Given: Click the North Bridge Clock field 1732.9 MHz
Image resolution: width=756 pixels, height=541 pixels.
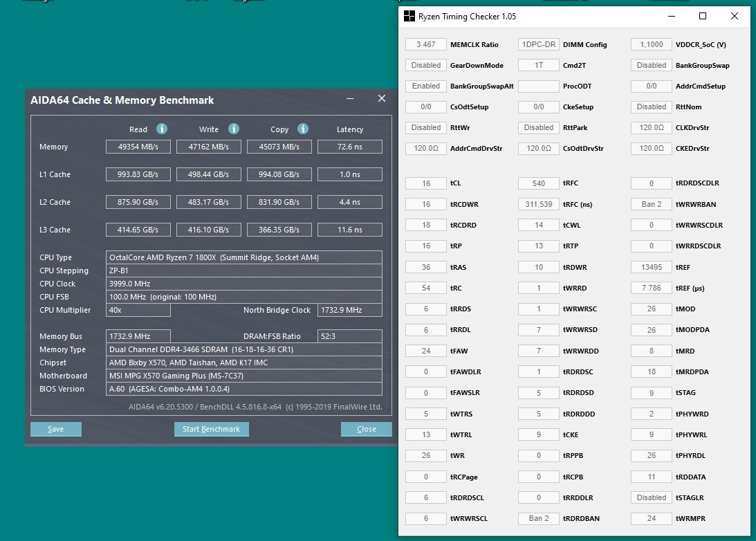Looking at the screenshot, I should (x=350, y=310).
